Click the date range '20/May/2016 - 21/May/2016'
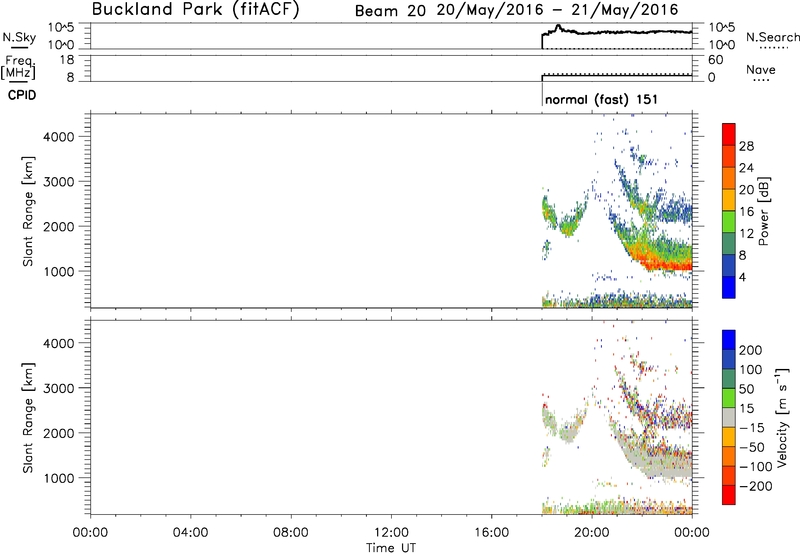 click(558, 10)
